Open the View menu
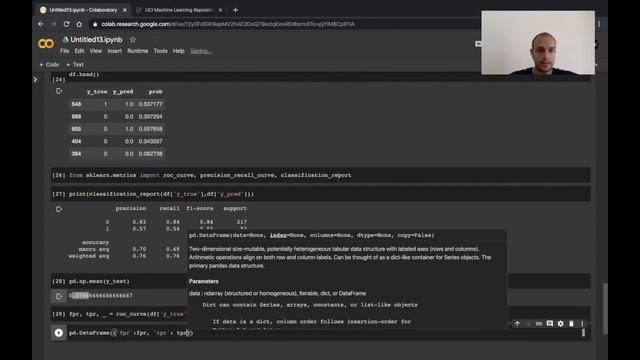 coord(96,51)
